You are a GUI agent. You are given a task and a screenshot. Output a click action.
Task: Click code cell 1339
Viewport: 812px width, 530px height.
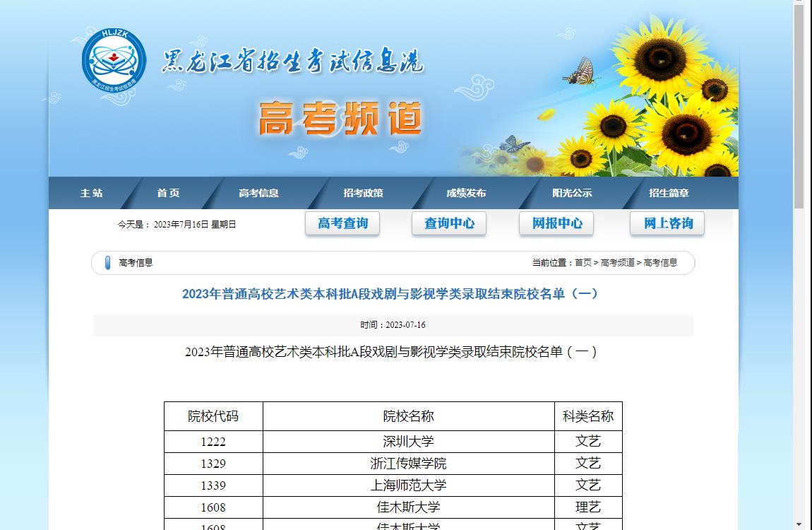tap(213, 485)
